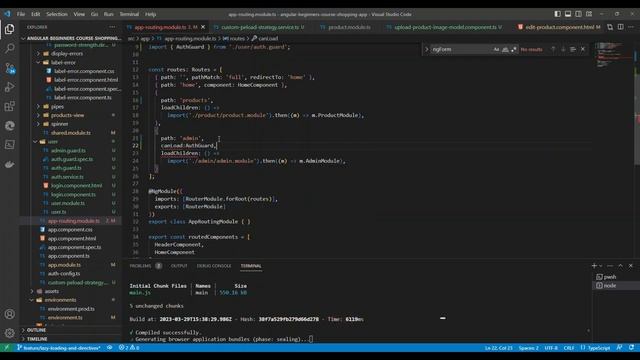Open the Terminal menu
640x360 pixels.
(129, 14)
